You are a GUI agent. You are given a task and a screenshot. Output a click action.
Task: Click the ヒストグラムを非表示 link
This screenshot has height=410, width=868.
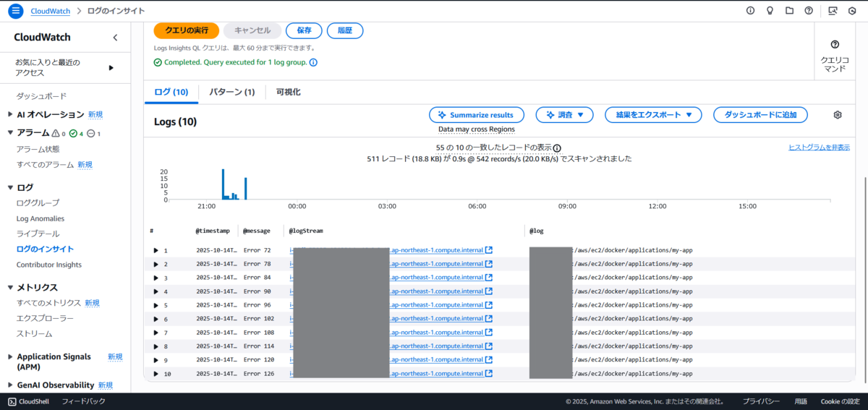click(x=819, y=148)
